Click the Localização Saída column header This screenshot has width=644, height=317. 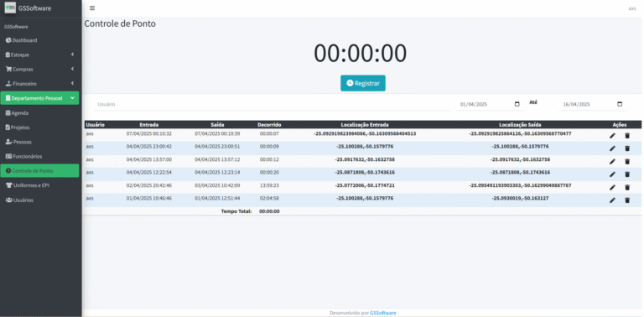[x=520, y=124]
